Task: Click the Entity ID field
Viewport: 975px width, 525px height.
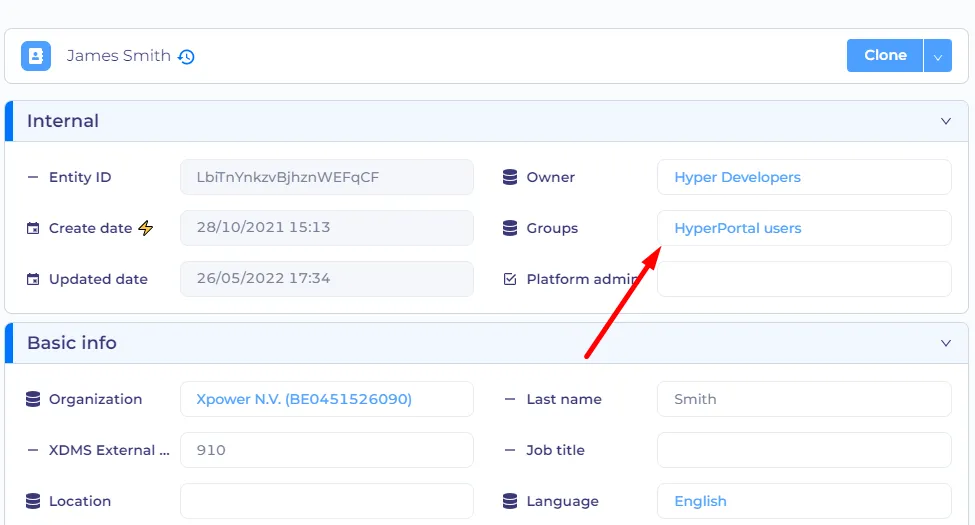Action: pyautogui.click(x=327, y=177)
